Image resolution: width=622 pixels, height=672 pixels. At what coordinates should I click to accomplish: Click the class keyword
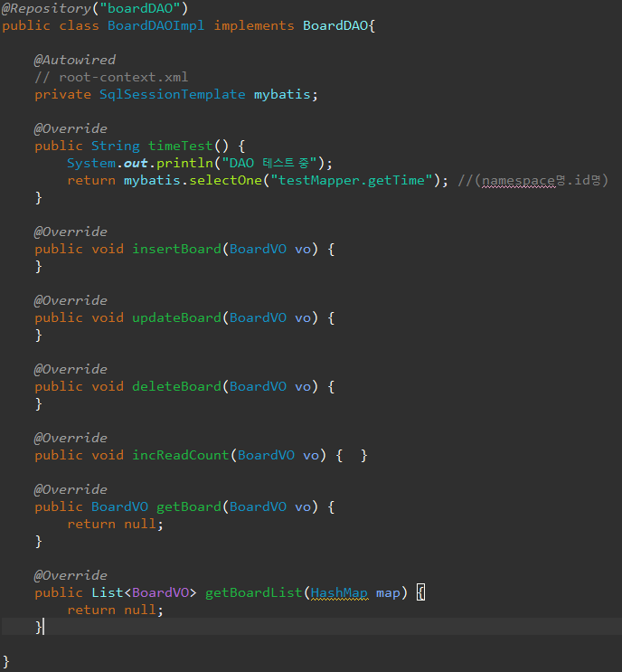[x=79, y=26]
